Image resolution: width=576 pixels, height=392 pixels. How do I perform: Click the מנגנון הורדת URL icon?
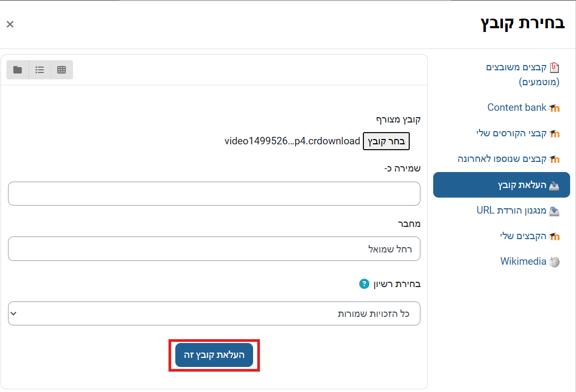555,211
